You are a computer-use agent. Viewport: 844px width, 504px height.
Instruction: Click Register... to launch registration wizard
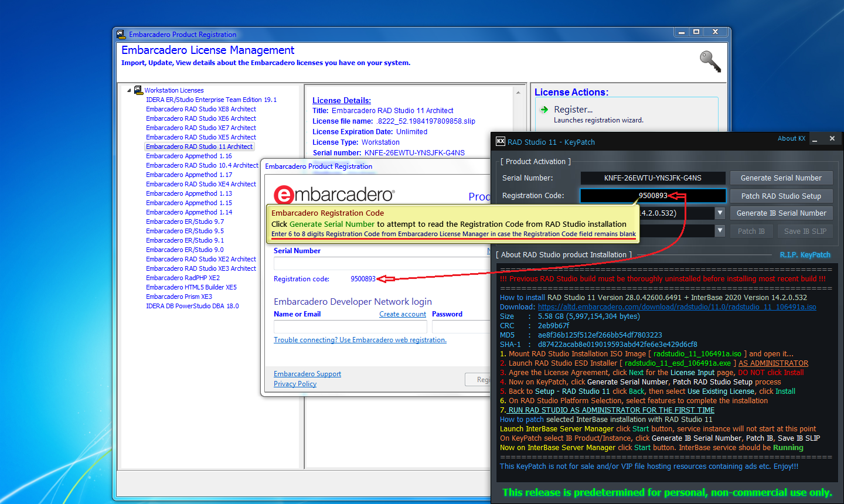pos(573,110)
